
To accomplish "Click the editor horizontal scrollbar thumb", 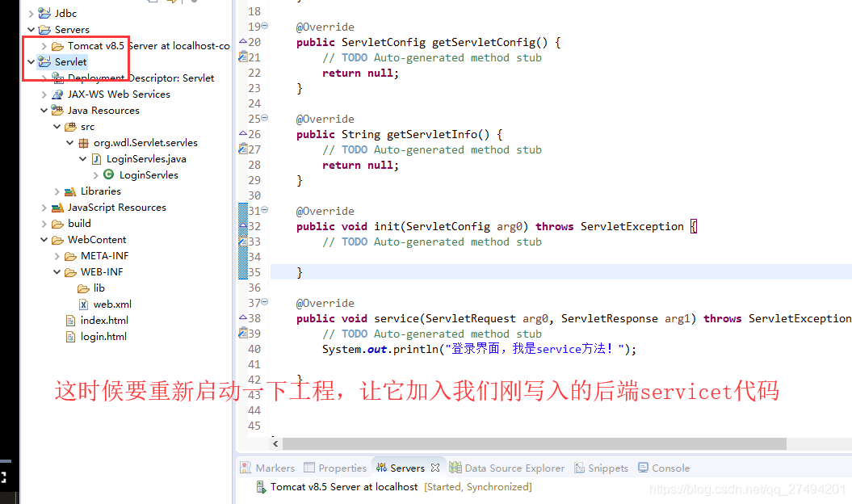I will pyautogui.click(x=535, y=443).
